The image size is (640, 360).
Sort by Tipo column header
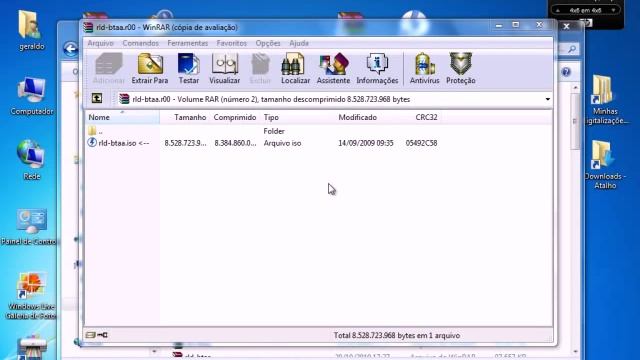click(298, 118)
